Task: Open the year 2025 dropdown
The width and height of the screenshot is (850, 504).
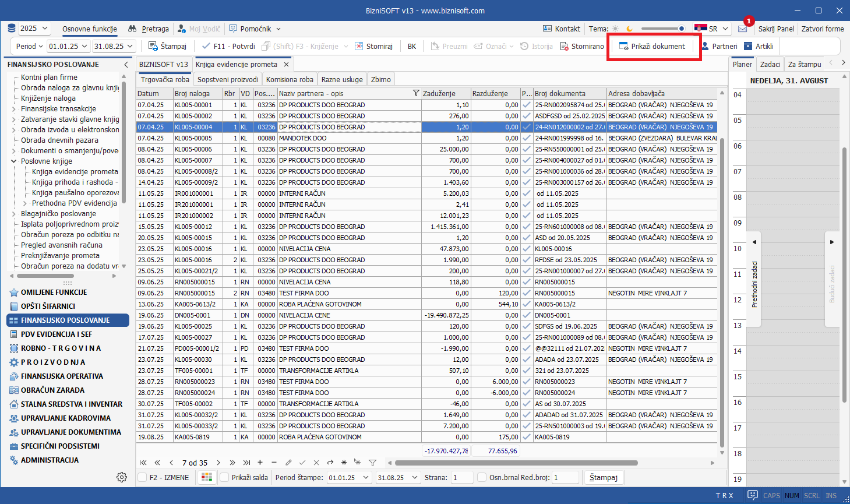Action: (x=34, y=29)
